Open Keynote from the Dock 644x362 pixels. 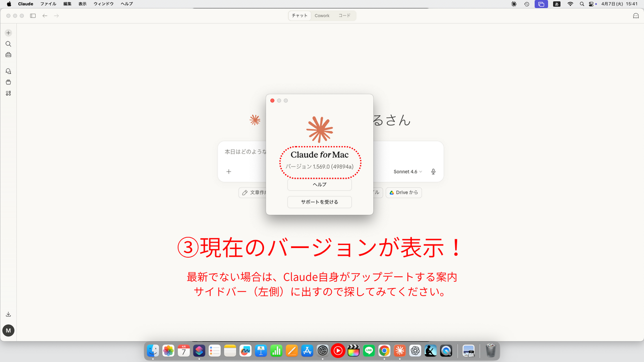tap(261, 350)
